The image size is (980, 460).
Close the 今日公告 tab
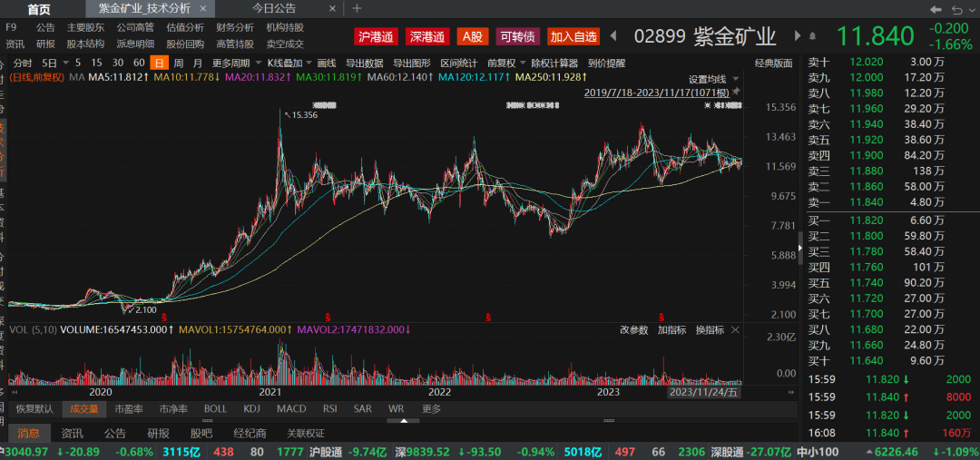click(332, 9)
